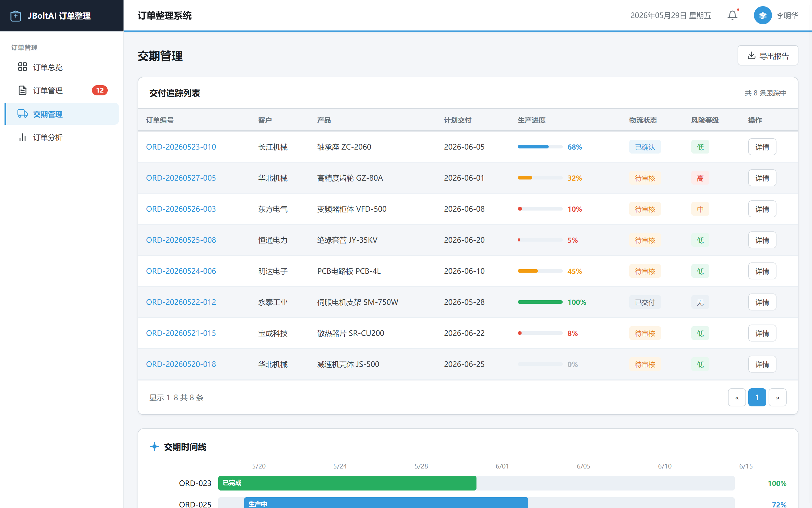The height and width of the screenshot is (508, 812).
Task: Click the 订单编号 column header
Action: tap(160, 120)
